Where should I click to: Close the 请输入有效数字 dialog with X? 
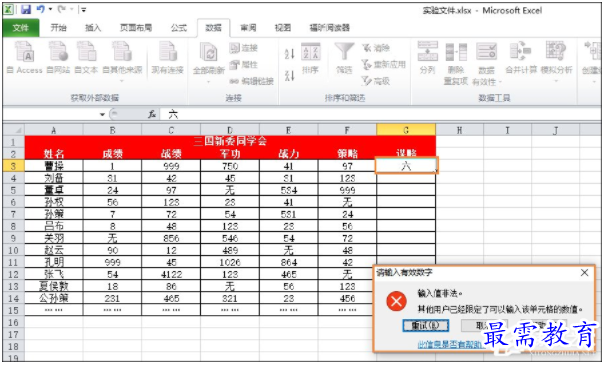coord(585,273)
